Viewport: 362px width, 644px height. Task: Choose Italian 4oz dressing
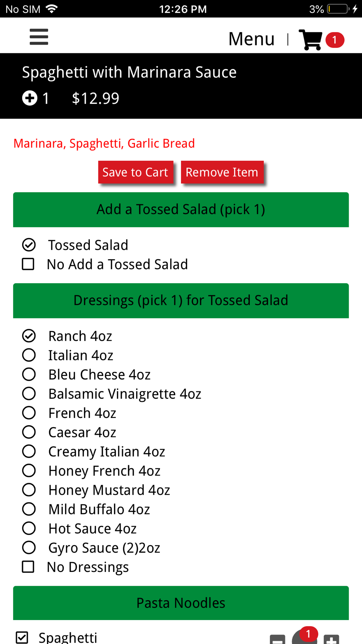[29, 355]
